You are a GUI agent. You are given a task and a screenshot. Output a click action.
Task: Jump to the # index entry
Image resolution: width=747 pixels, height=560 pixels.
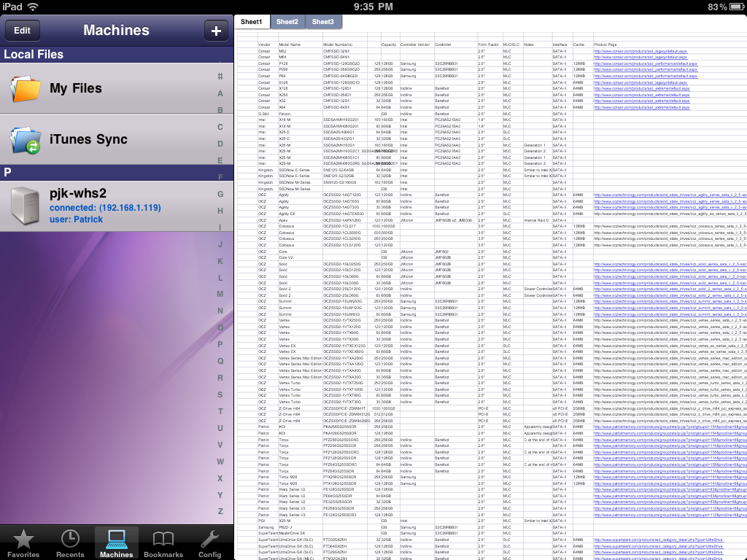[x=220, y=76]
